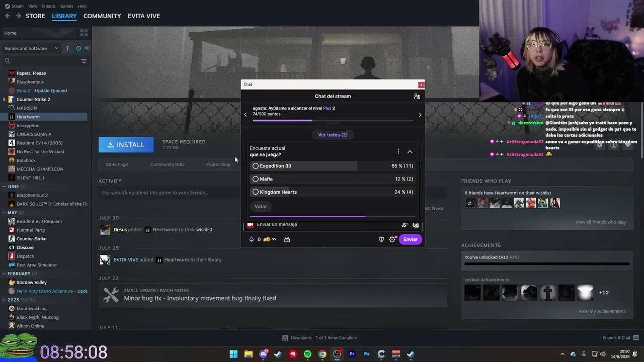Open the EVITA VIVE profile tab
This screenshot has height=362, width=644.
click(144, 16)
